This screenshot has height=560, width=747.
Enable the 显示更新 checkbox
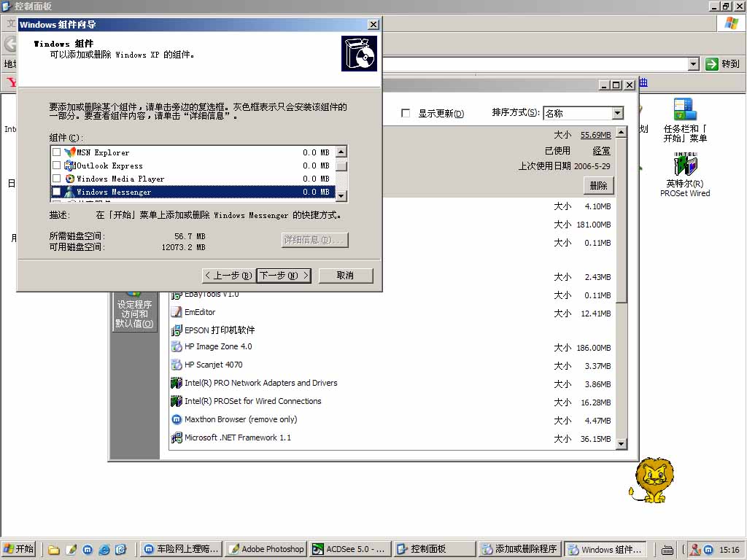point(406,113)
